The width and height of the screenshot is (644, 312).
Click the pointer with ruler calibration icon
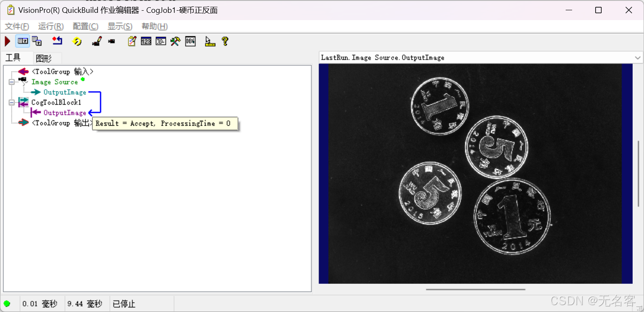pyautogui.click(x=210, y=41)
